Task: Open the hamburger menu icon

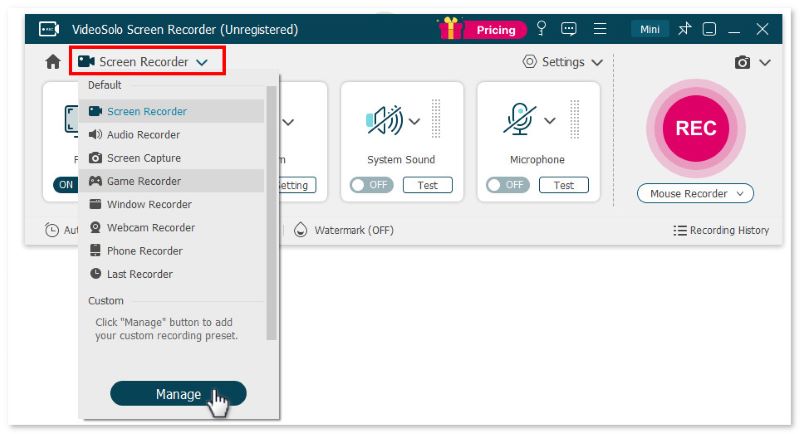Action: [600, 29]
